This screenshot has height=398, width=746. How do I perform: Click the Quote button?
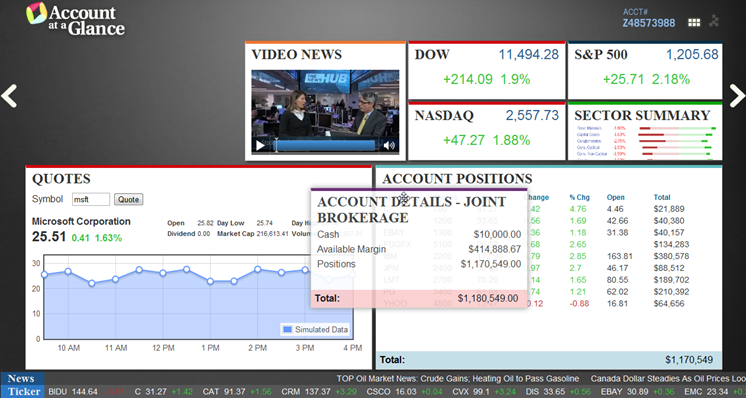click(128, 200)
